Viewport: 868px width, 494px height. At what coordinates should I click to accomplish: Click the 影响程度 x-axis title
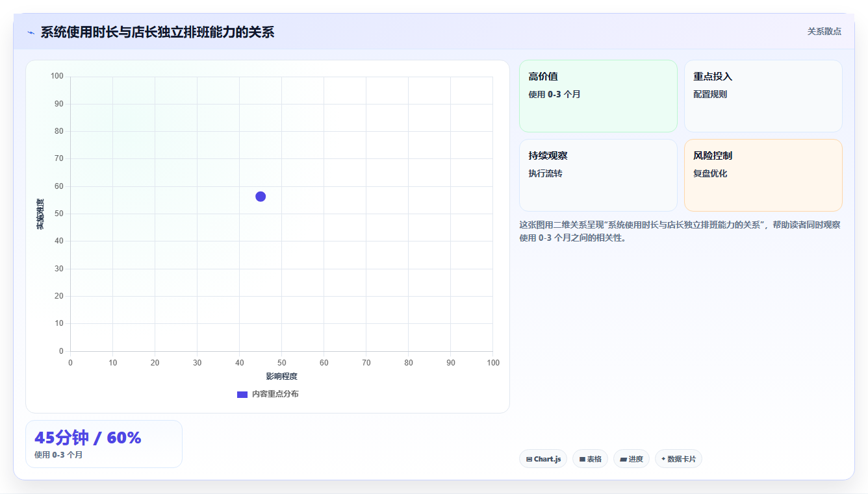[281, 377]
